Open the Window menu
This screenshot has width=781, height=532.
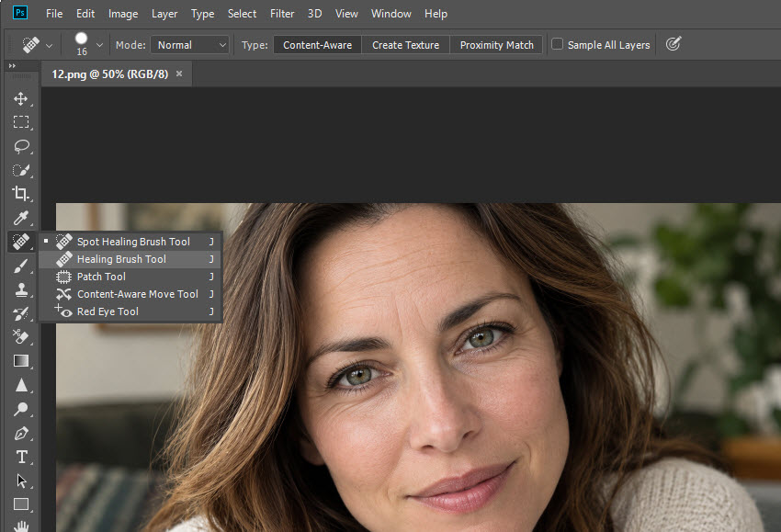(x=391, y=14)
